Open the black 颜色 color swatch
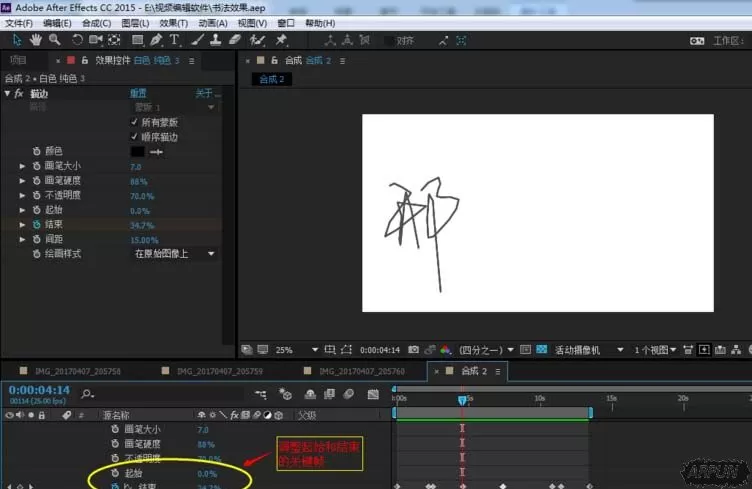Screen dimensions: 752x489 tap(138, 151)
